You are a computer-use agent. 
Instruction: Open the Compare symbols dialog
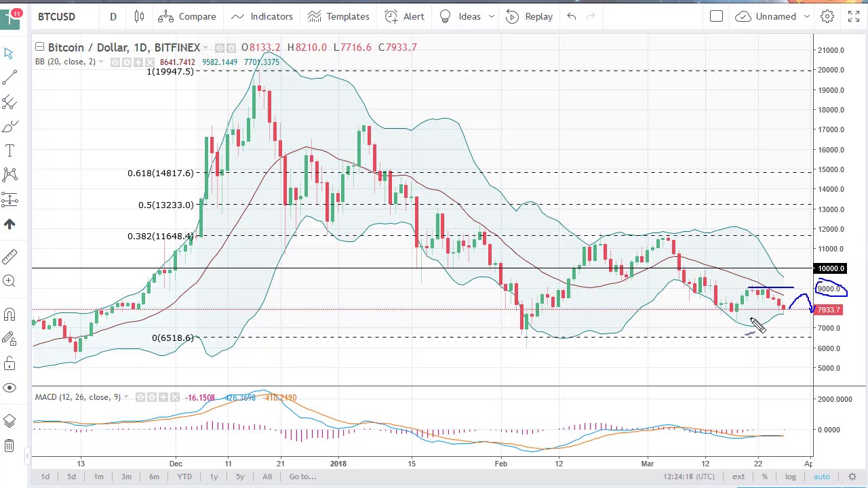point(188,16)
